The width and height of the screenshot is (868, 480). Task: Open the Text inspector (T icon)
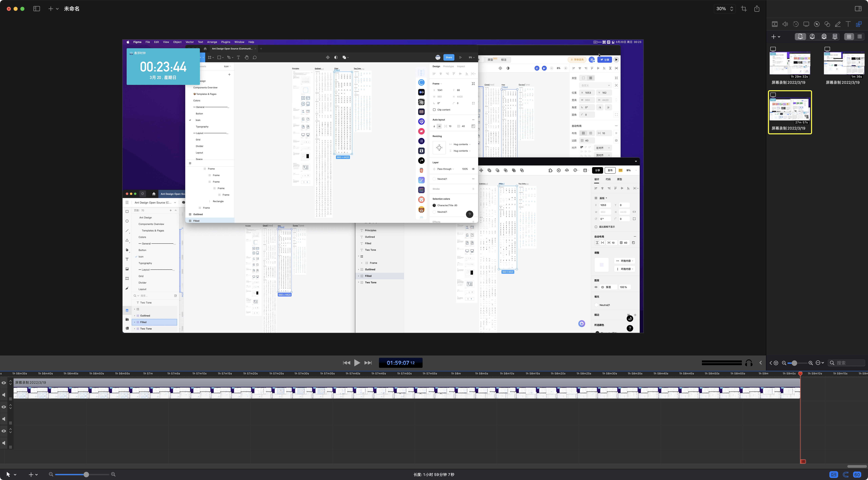pyautogui.click(x=848, y=24)
